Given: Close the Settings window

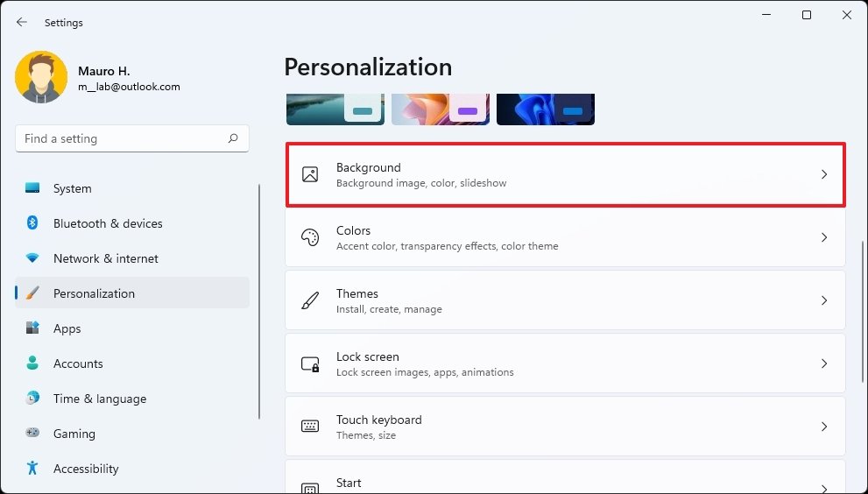Looking at the screenshot, I should click(847, 15).
